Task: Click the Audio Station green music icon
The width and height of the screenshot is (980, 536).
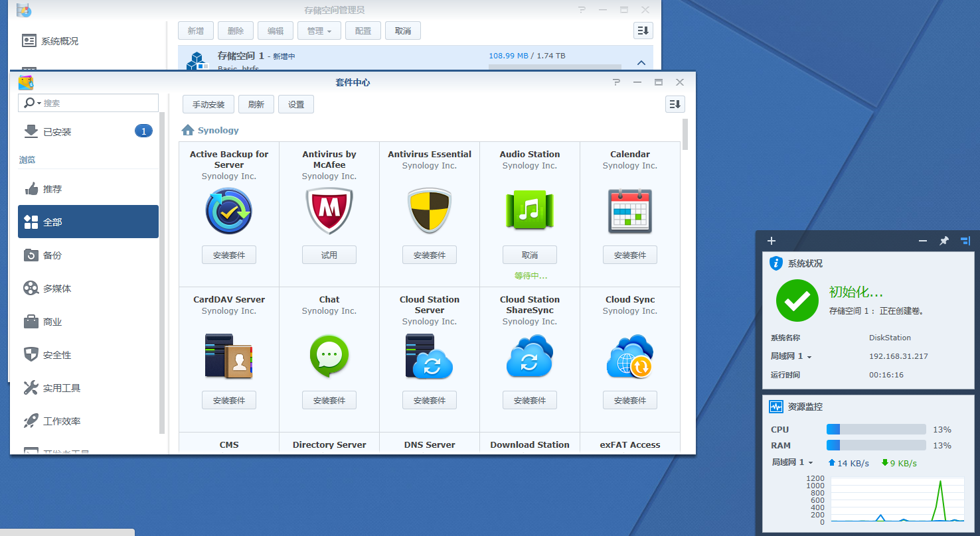Action: pos(529,210)
